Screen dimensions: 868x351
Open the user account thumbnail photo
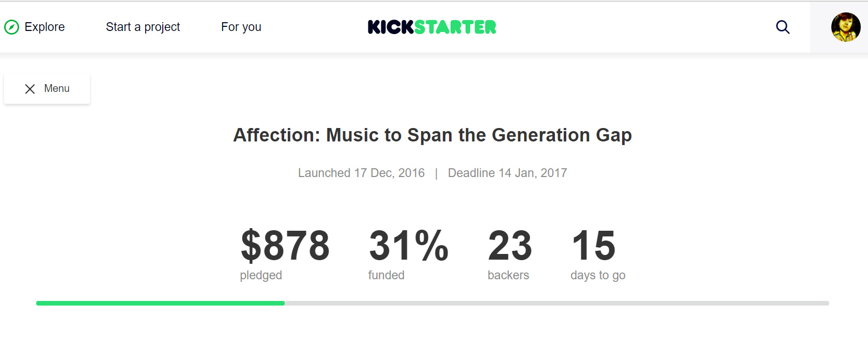coord(846,27)
